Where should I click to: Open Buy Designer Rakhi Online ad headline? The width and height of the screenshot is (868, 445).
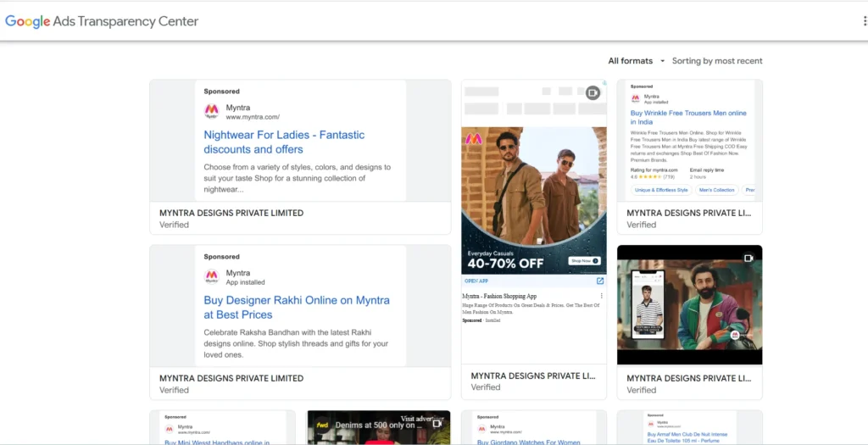[x=296, y=307]
